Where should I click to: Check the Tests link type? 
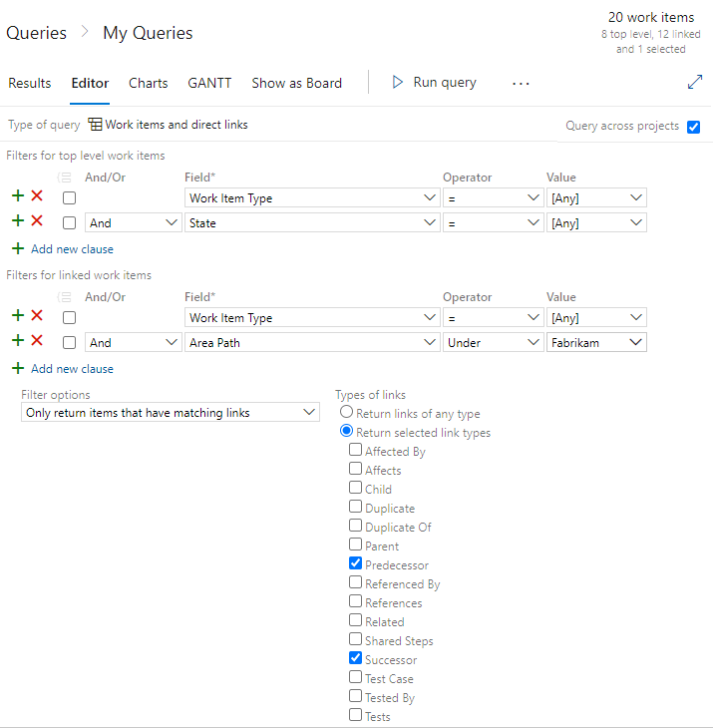pos(356,715)
